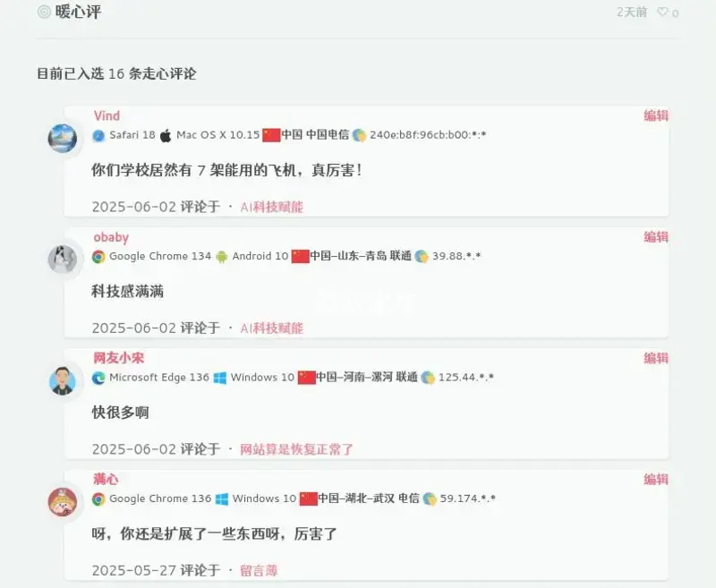716x588 pixels.
Task: Click the Apple logo icon beside Mac OS X
Action: [x=166, y=135]
